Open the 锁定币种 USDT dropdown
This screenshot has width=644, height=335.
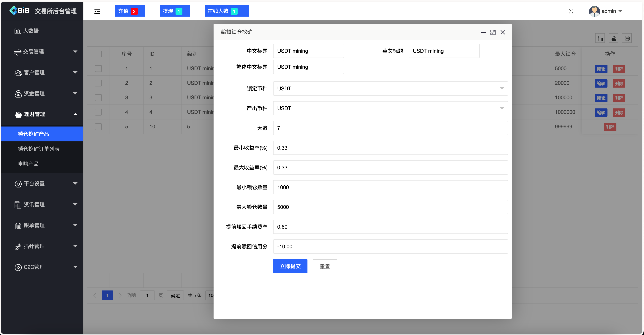502,89
